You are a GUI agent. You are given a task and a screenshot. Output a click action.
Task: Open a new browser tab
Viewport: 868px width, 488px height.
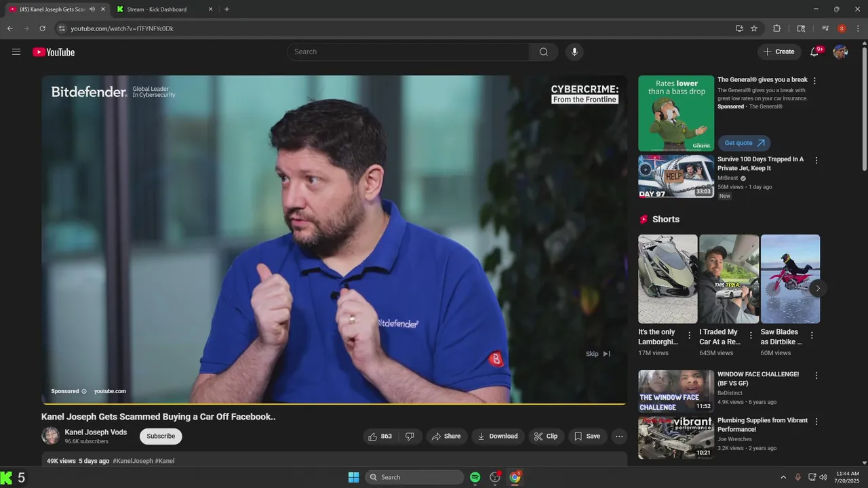226,9
